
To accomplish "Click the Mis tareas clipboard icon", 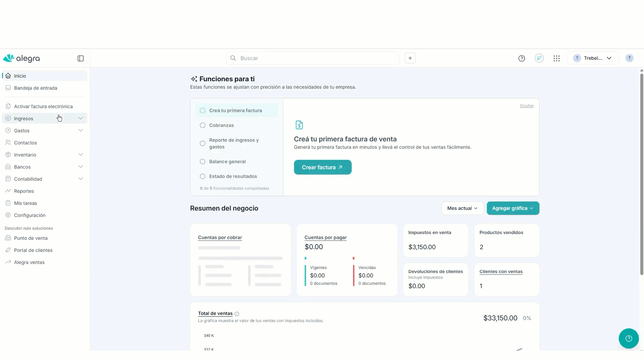I will [8, 203].
